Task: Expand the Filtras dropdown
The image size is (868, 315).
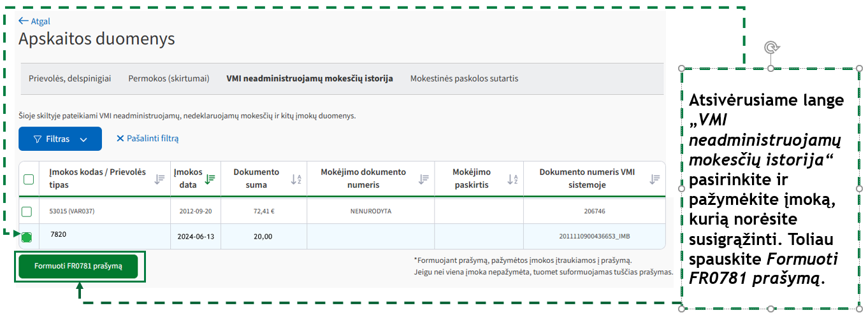Action: (x=60, y=139)
